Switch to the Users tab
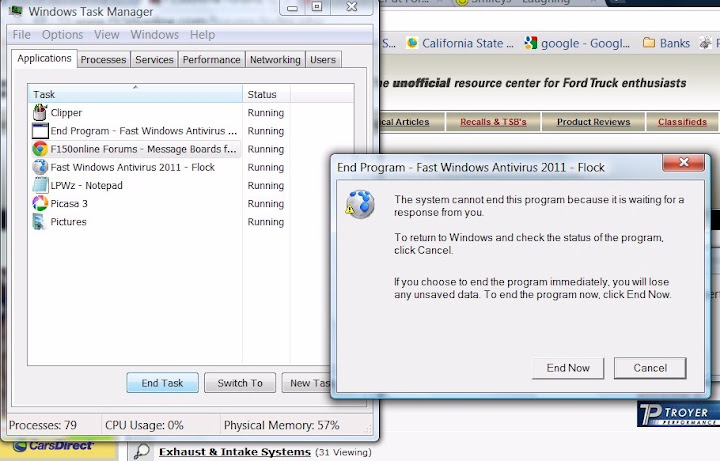 tap(323, 60)
